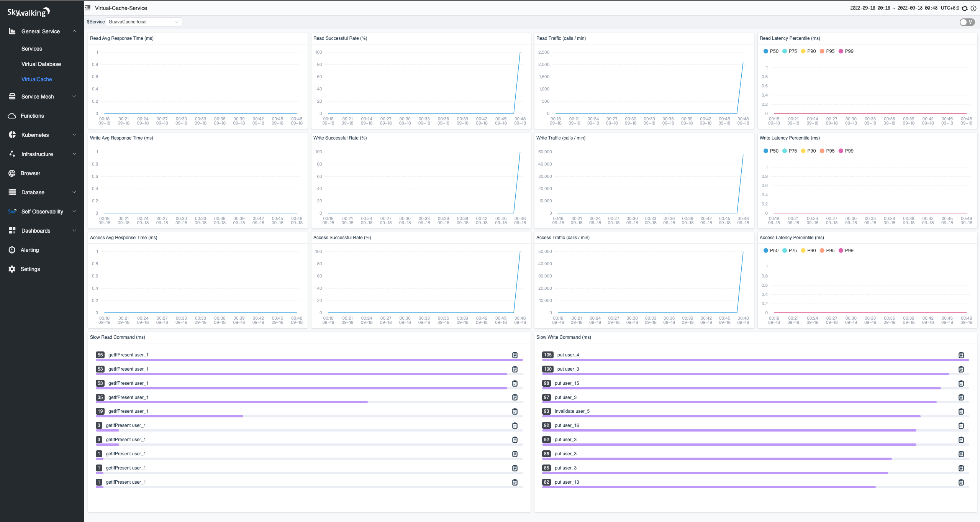Click the time range display at top right

[x=893, y=8]
